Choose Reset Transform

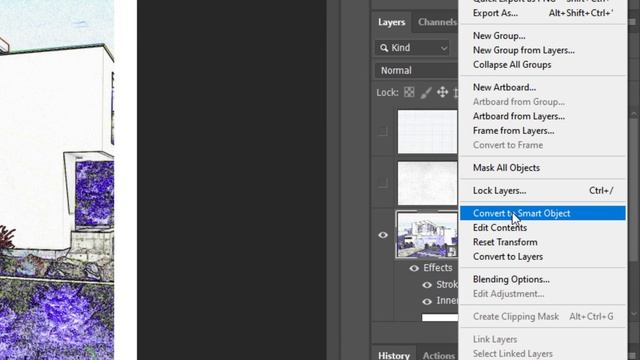coord(543,242)
